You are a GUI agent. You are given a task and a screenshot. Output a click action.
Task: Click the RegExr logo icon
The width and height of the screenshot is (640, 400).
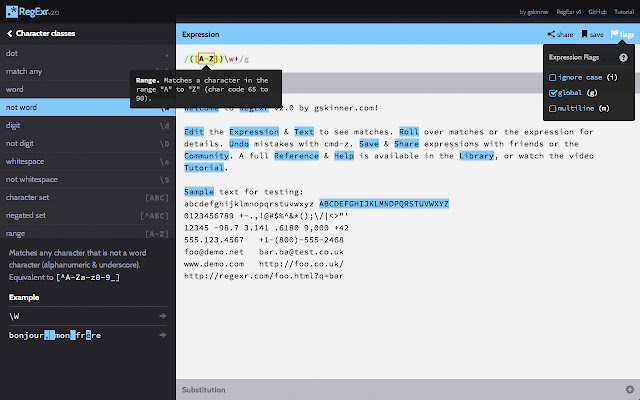[12, 11]
